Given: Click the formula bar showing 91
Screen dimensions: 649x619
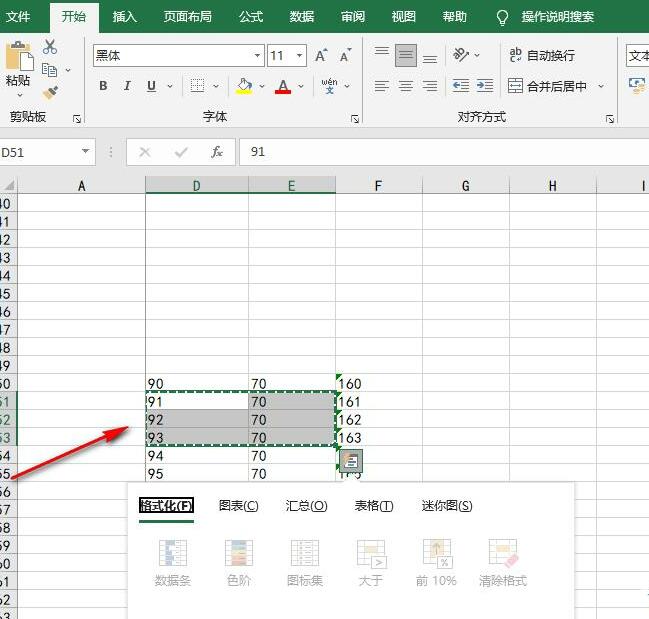Looking at the screenshot, I should [x=444, y=152].
